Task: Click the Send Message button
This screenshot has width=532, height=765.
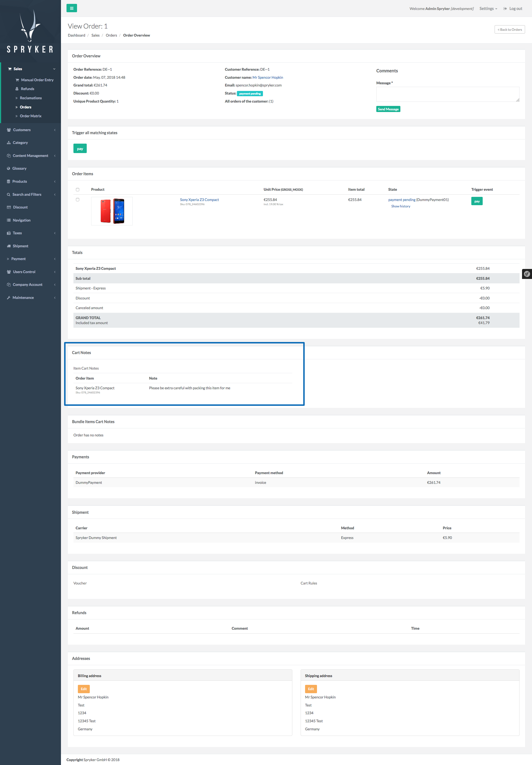Action: point(388,109)
